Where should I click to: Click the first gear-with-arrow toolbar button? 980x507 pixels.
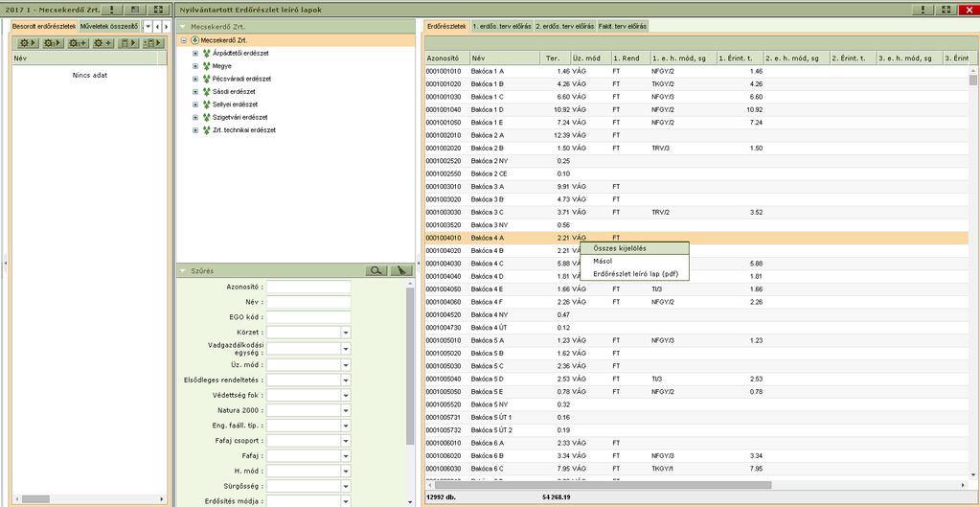28,42
